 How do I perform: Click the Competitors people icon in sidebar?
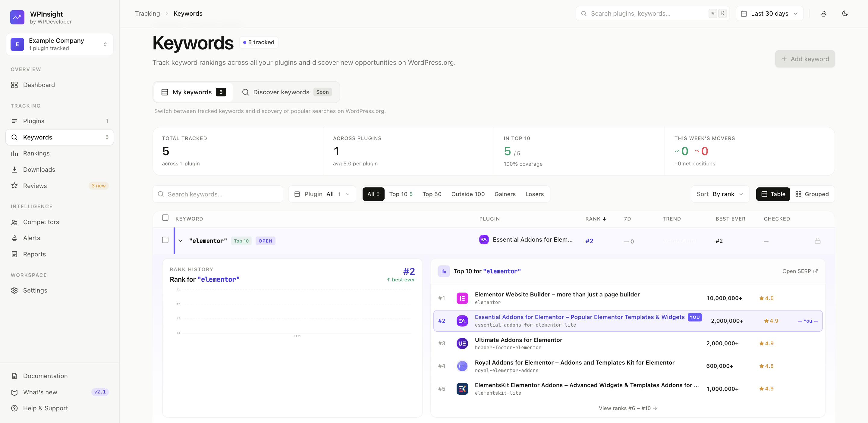coord(14,222)
